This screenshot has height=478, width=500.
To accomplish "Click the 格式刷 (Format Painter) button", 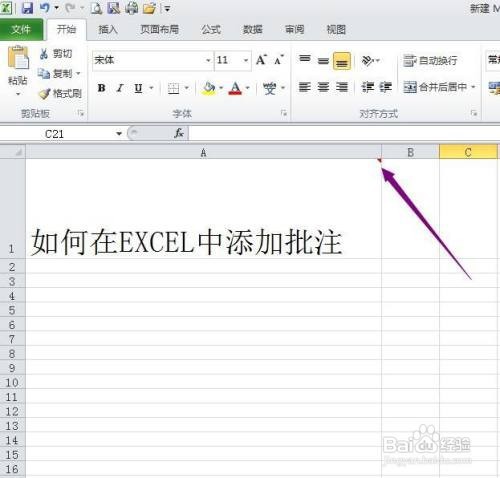I will tap(60, 94).
